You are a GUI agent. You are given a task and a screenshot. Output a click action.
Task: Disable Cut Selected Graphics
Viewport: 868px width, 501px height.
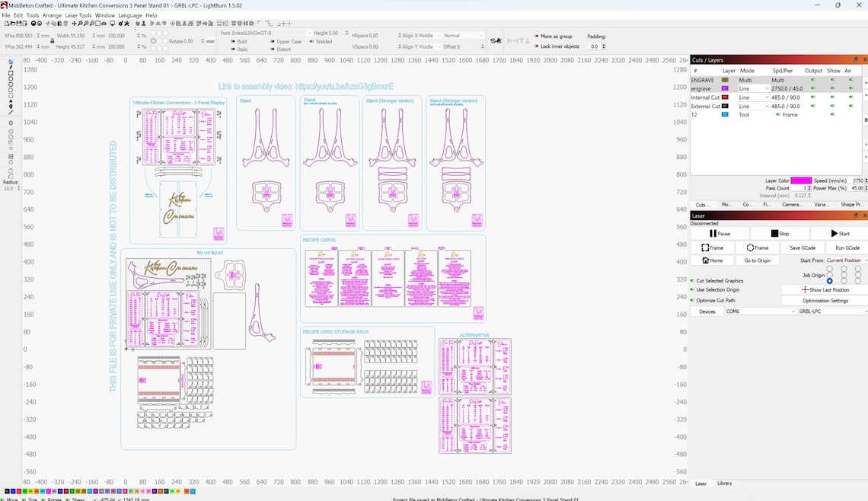[692, 281]
